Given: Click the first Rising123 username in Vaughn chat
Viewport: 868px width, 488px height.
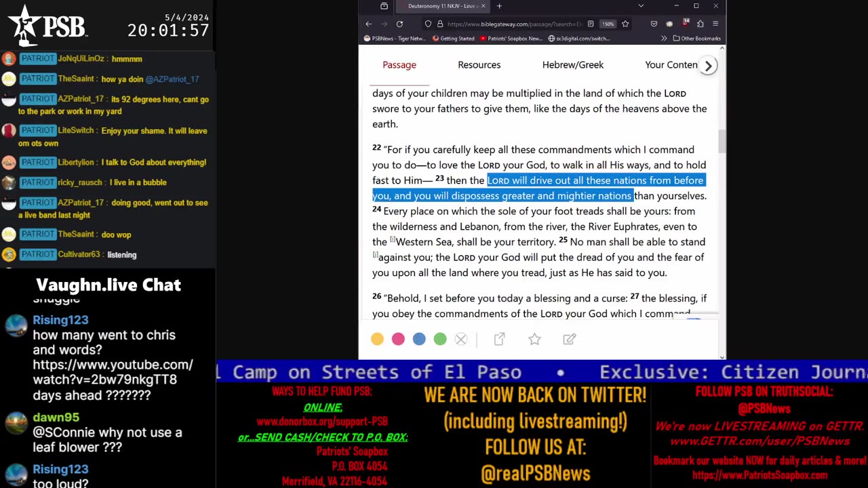Looking at the screenshot, I should (x=60, y=320).
